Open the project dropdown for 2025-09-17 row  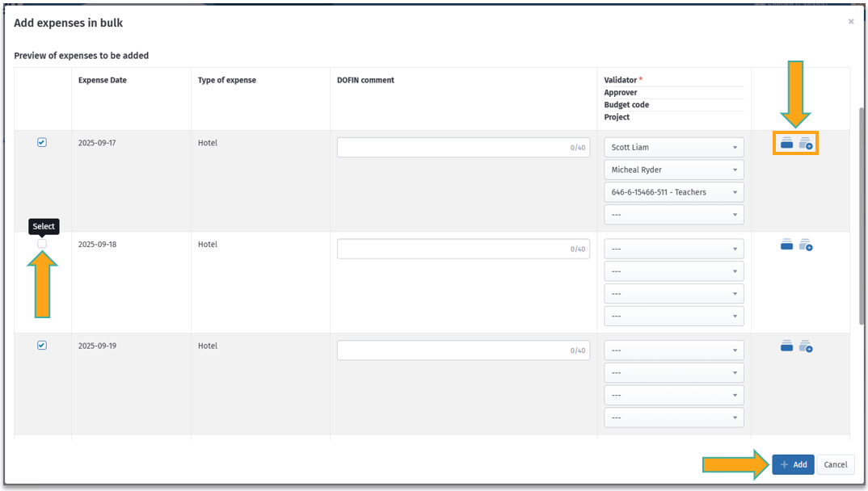point(674,215)
